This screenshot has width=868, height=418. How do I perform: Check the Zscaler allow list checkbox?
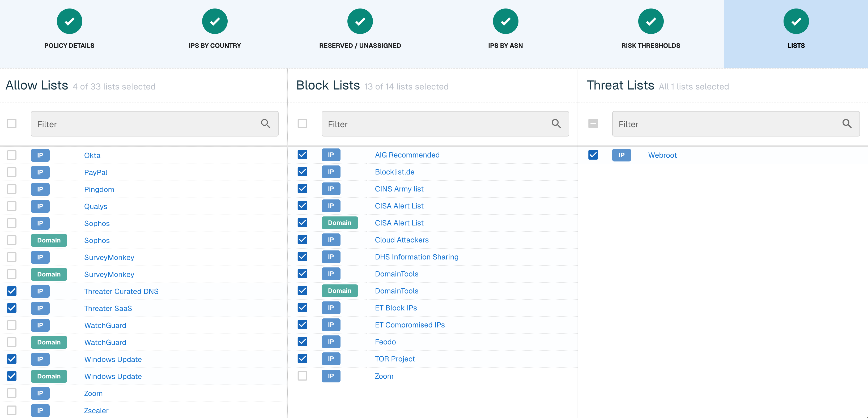pyautogui.click(x=12, y=410)
